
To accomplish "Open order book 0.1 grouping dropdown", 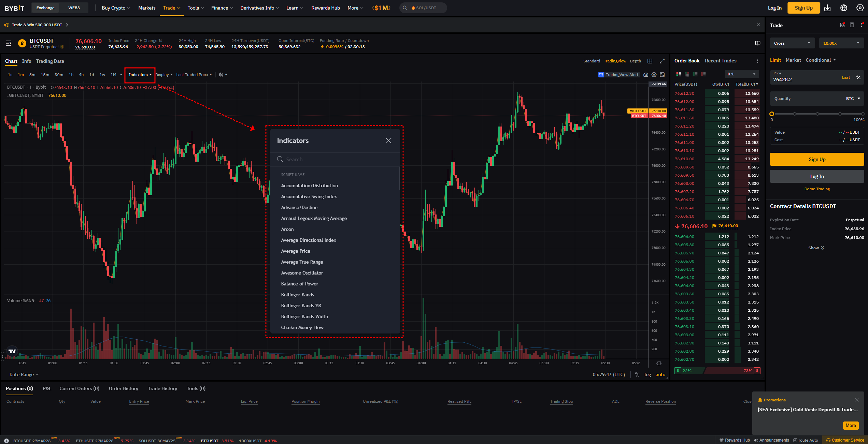I will tap(742, 74).
